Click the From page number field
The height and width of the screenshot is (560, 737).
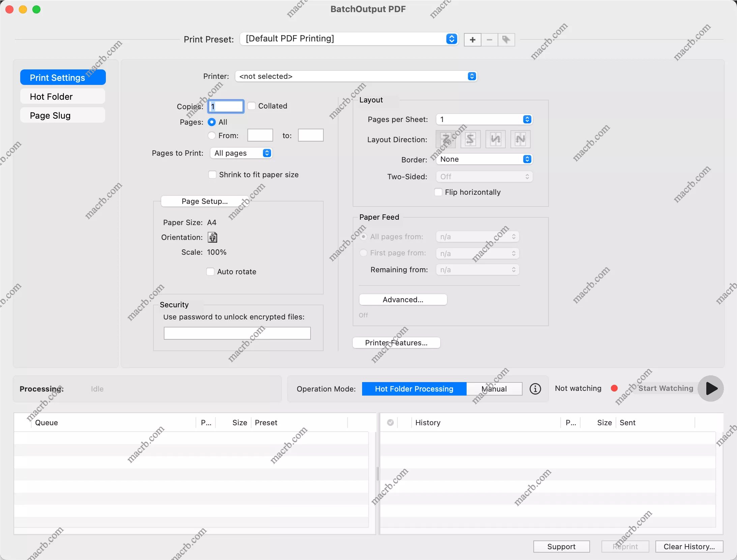point(260,135)
